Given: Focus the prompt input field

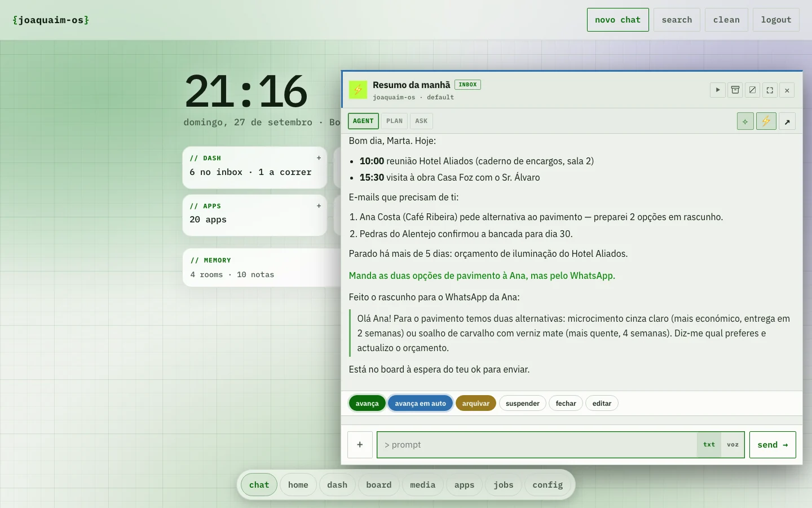Looking at the screenshot, I should point(537,445).
